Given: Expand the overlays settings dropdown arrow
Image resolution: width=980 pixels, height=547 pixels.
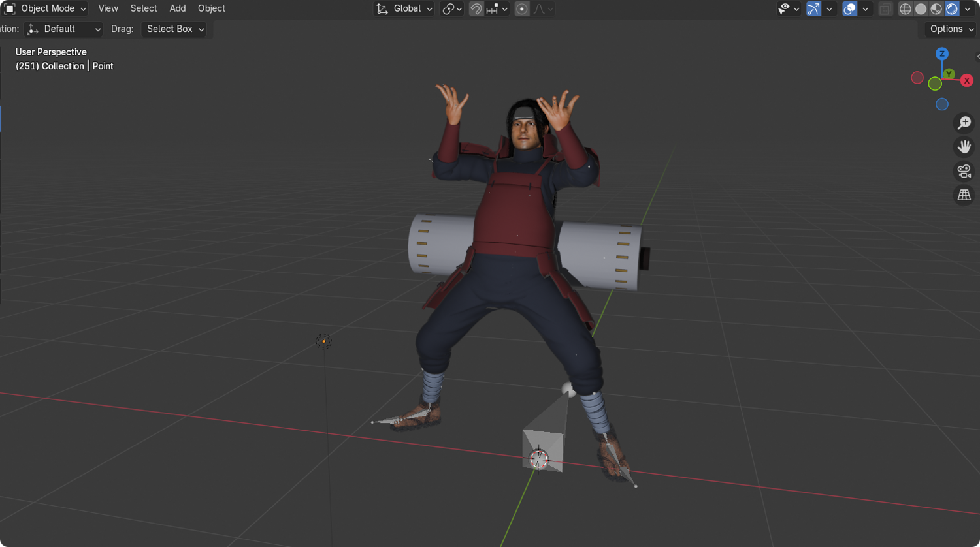Looking at the screenshot, I should [x=865, y=8].
